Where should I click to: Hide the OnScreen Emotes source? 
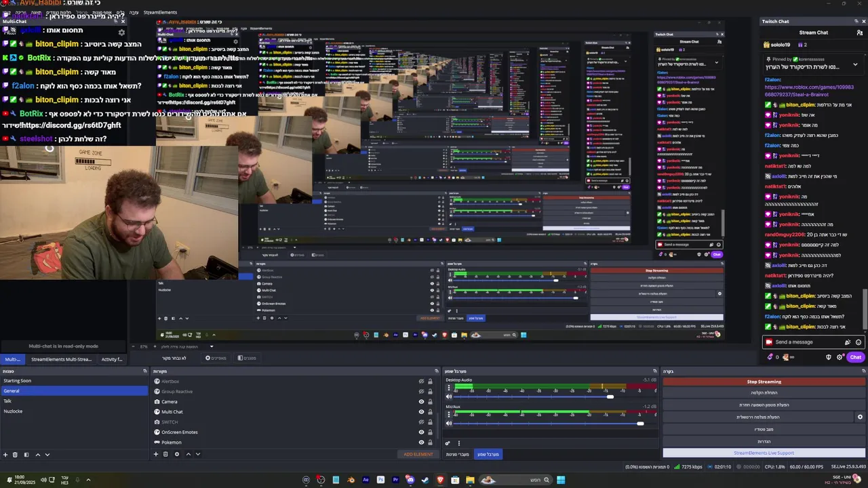(421, 432)
